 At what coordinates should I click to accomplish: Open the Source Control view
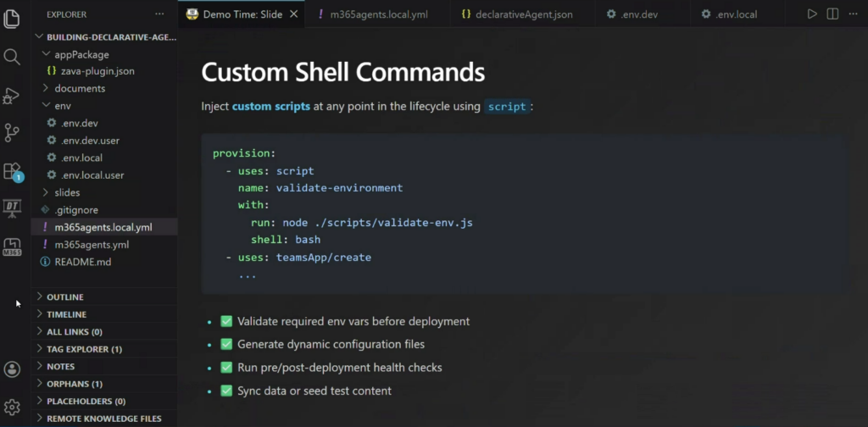[x=12, y=132]
